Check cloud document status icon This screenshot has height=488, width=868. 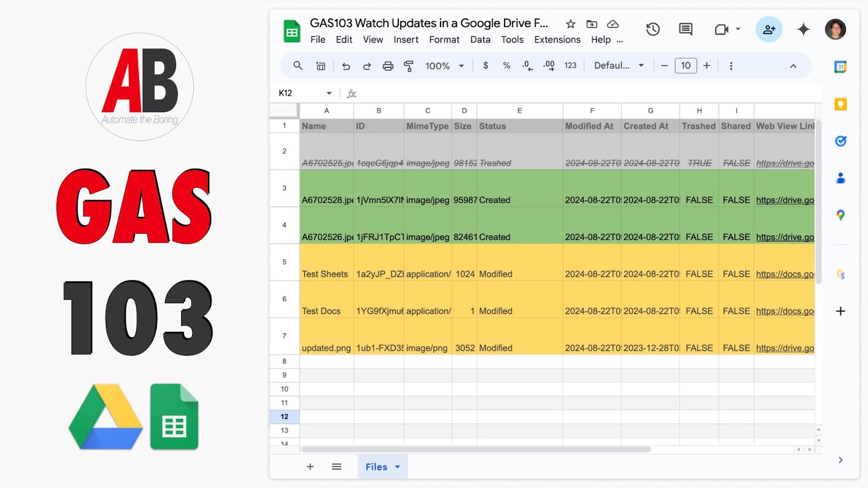click(613, 24)
